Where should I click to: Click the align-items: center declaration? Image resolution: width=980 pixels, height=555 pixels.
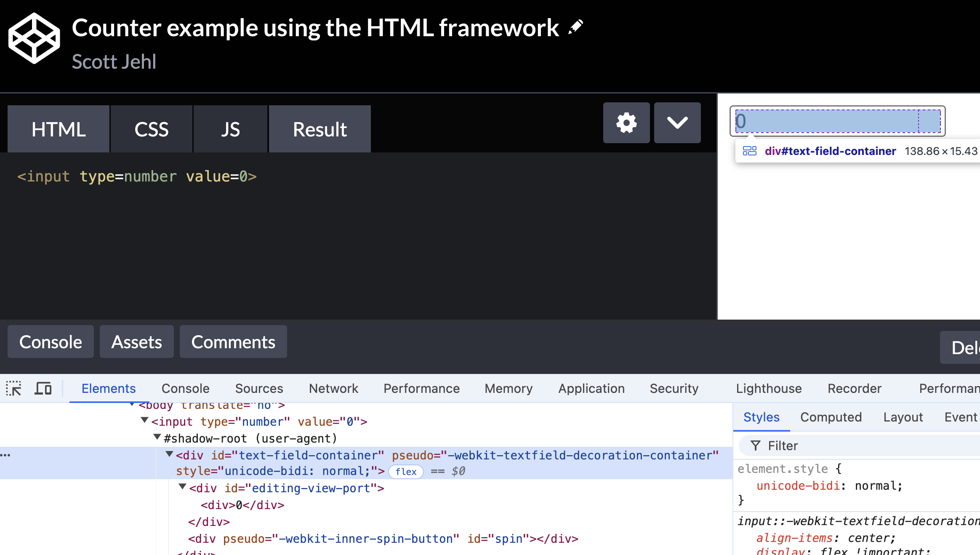click(826, 538)
